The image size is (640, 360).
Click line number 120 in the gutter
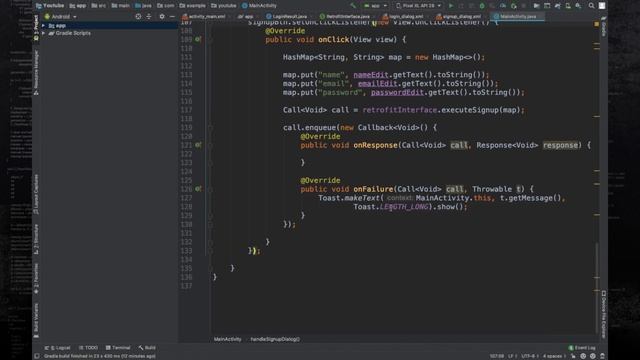186,136
